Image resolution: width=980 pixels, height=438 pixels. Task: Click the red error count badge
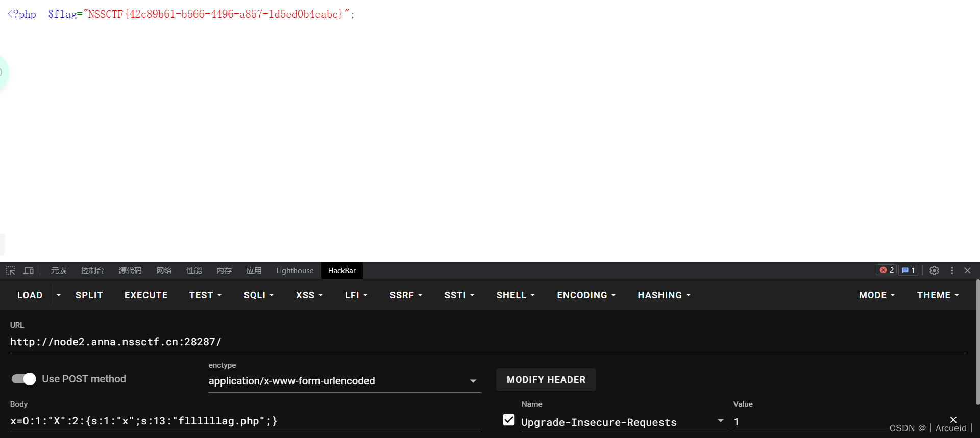coord(887,270)
